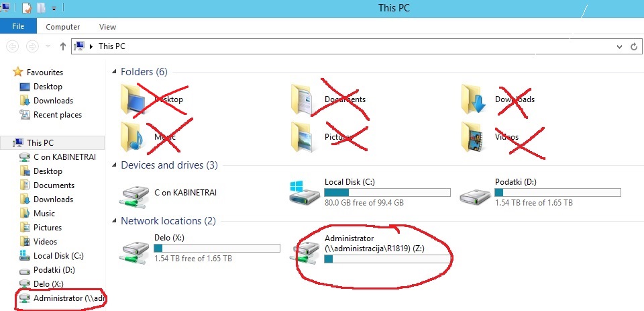Collapse the Network locations group
644x311 pixels.
tap(114, 221)
